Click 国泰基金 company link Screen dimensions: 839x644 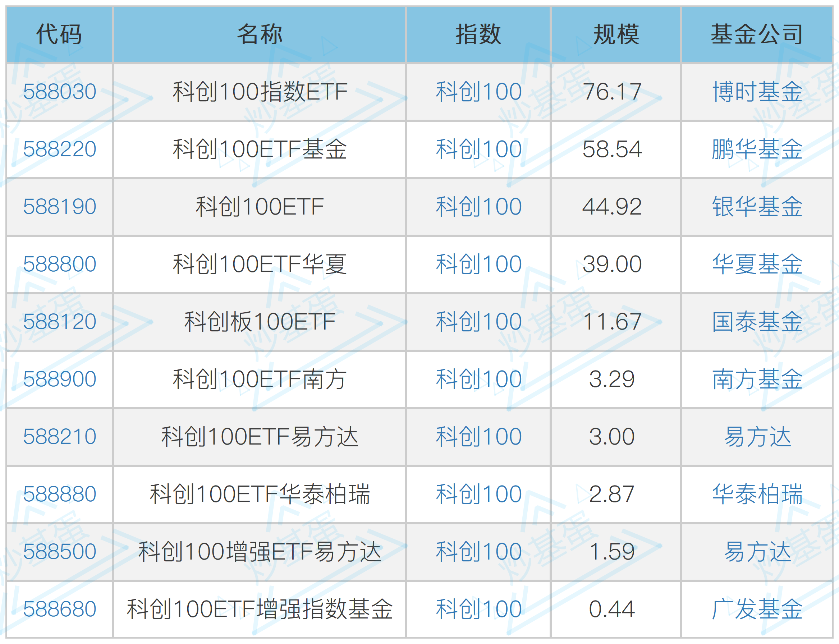757,322
